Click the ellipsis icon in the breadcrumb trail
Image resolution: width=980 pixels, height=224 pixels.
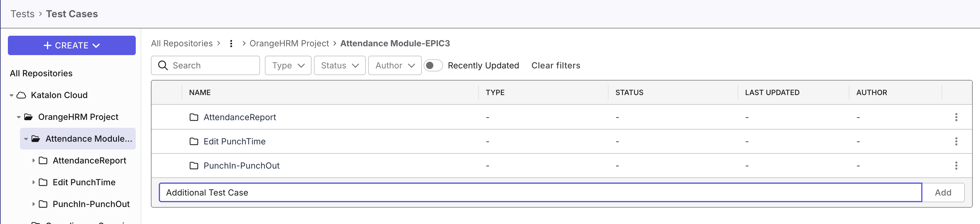pyautogui.click(x=231, y=43)
